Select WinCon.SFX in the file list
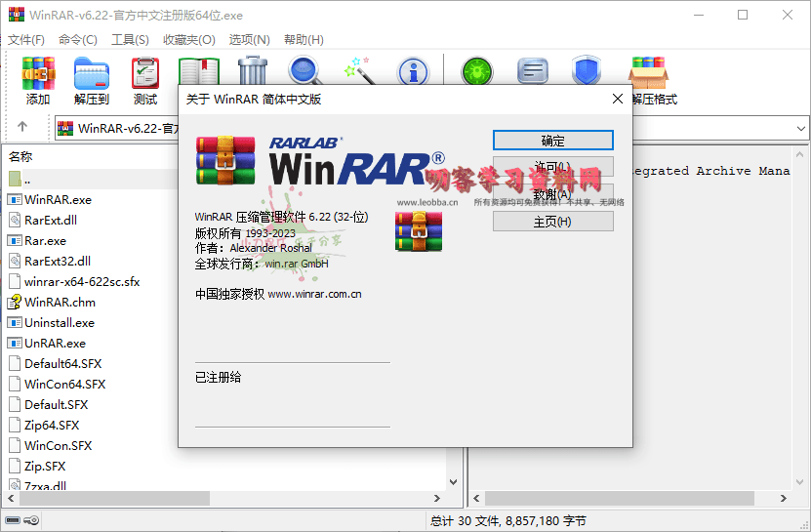The image size is (811, 532). pos(58,445)
